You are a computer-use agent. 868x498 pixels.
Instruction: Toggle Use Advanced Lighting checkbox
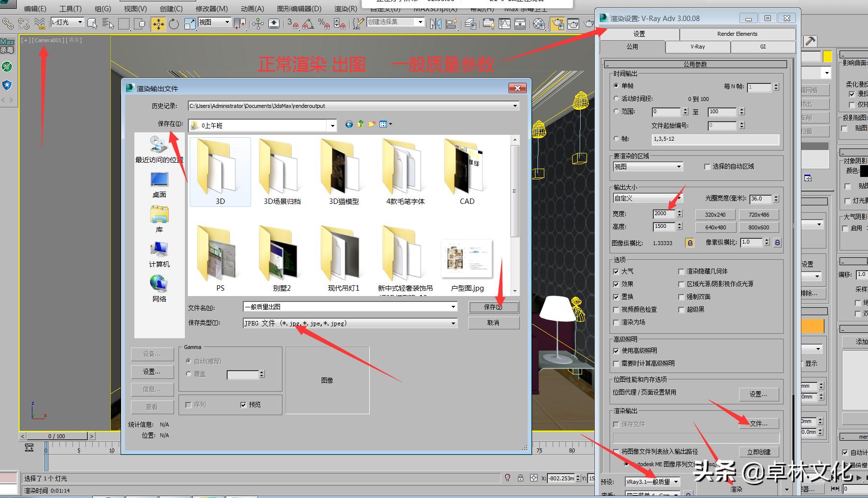click(x=616, y=350)
